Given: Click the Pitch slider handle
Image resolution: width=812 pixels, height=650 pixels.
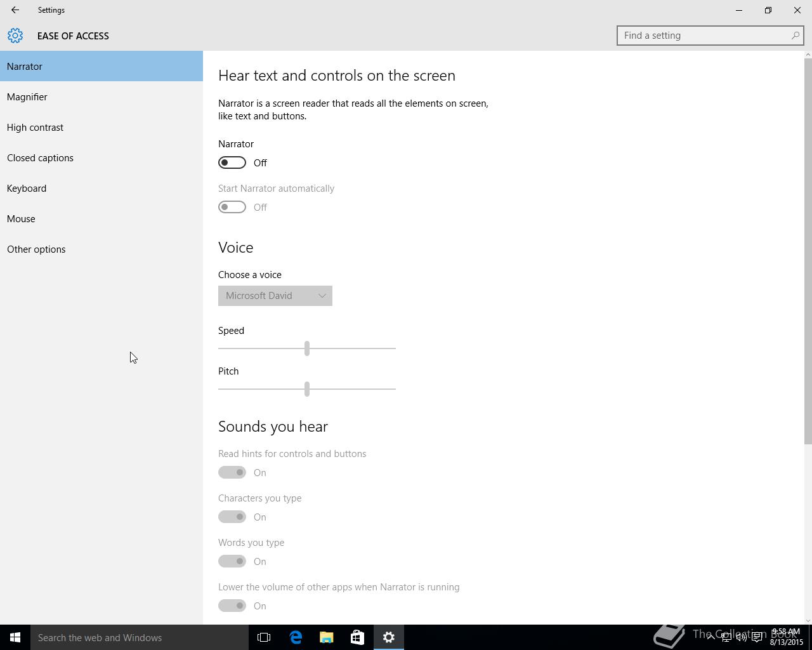Looking at the screenshot, I should (307, 388).
